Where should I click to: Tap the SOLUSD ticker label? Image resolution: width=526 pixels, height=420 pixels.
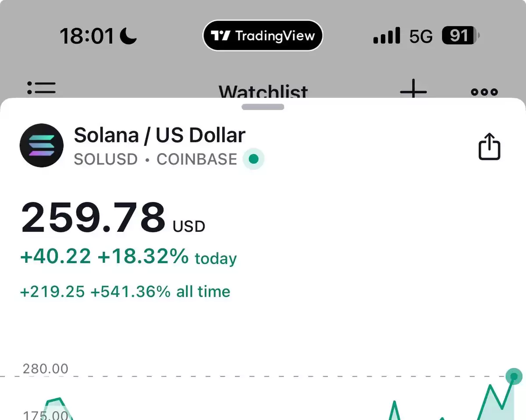click(x=106, y=159)
